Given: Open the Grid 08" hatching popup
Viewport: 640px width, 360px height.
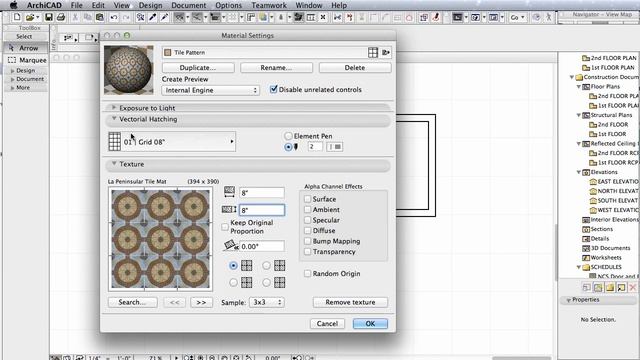Looking at the screenshot, I should click(172, 142).
